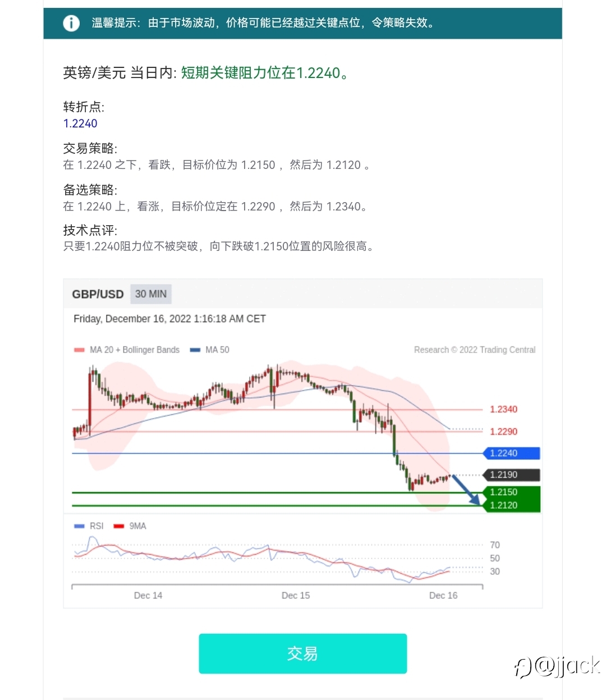606x700 pixels.
Task: Click the green 1.2120 target label
Action: click(x=511, y=505)
